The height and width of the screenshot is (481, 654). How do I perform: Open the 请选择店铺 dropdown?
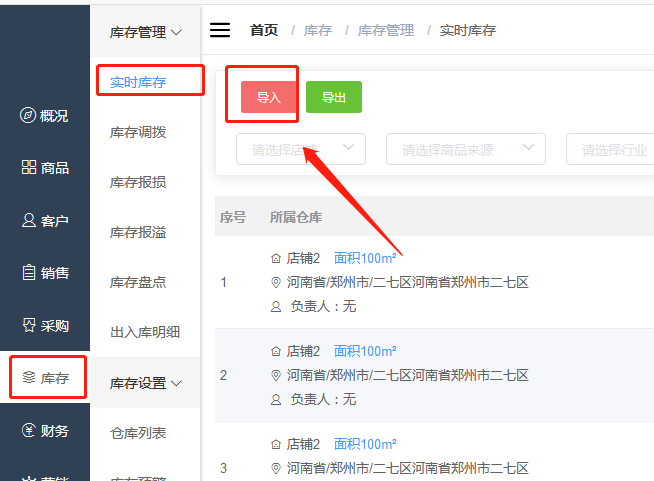[301, 149]
